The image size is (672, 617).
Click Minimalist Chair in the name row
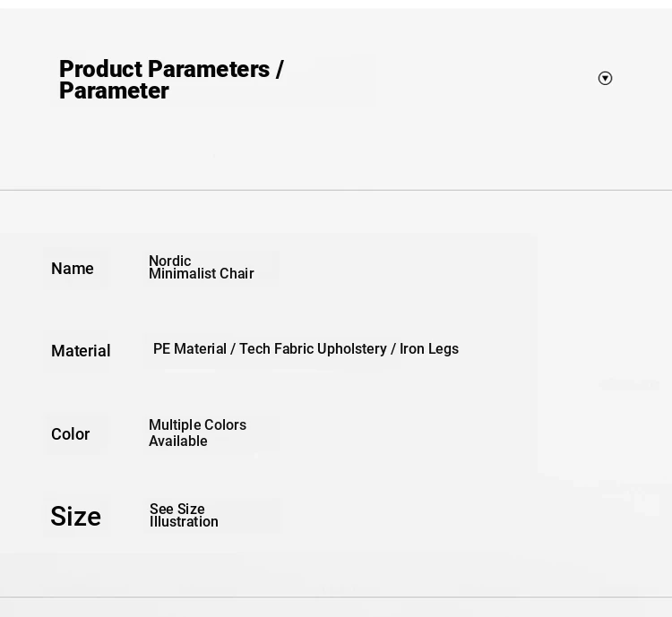pos(202,273)
